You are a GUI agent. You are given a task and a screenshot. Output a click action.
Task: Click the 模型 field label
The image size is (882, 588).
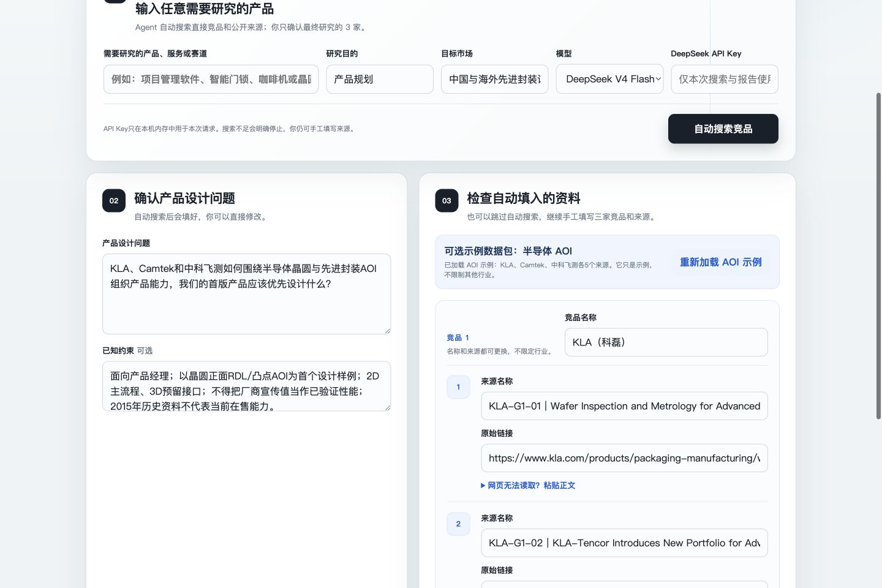[563, 54]
